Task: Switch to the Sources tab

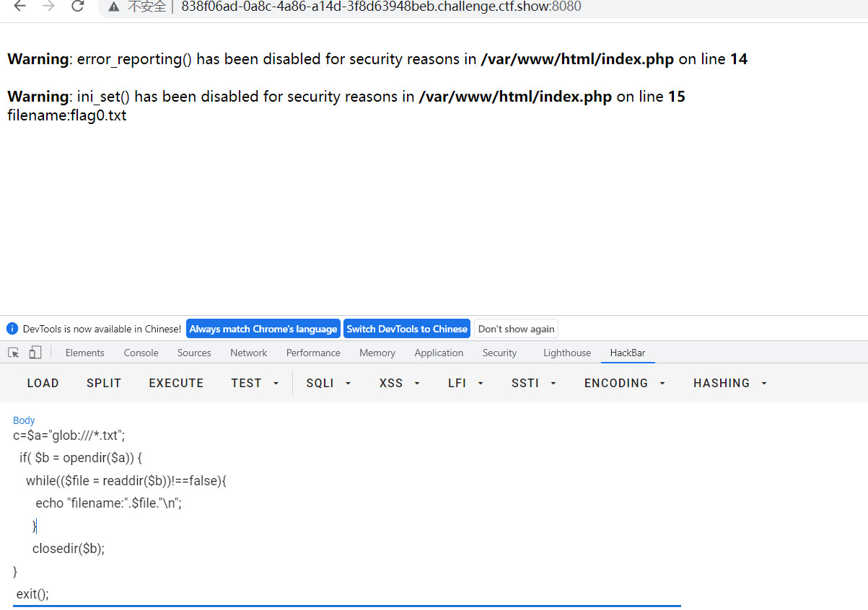Action: (x=194, y=353)
